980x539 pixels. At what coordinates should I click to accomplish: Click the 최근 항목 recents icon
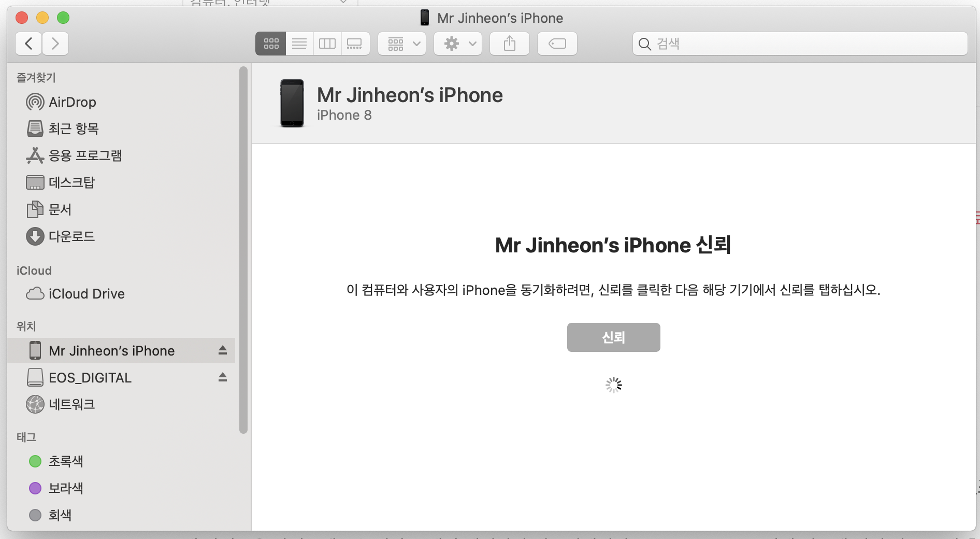tap(35, 129)
